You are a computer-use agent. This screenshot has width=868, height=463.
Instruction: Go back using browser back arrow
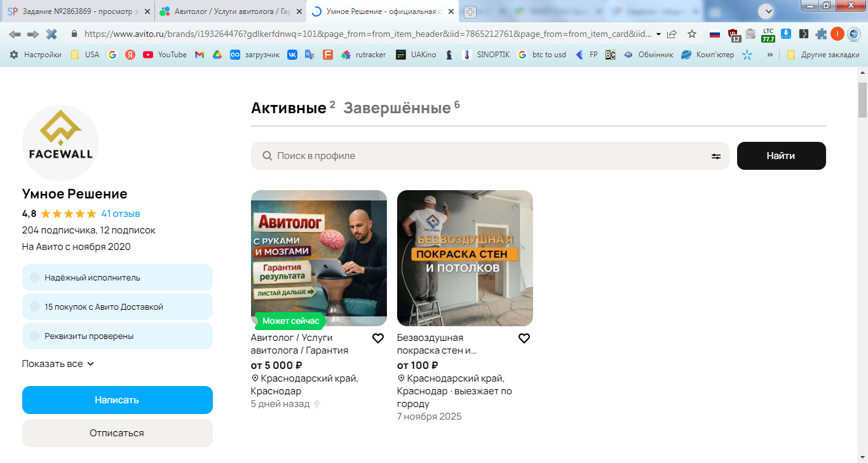15,34
